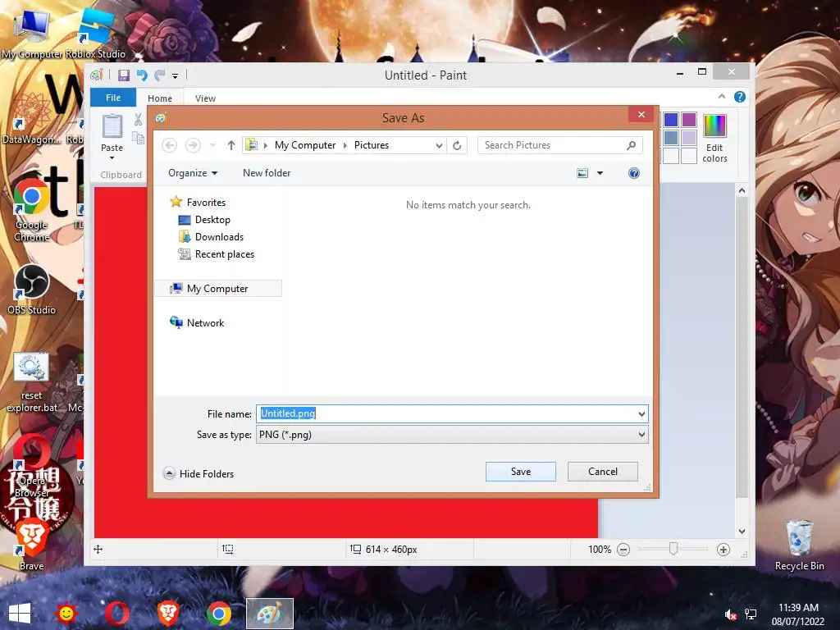Refresh the Pictures folder view
This screenshot has width=840, height=630.
(457, 145)
